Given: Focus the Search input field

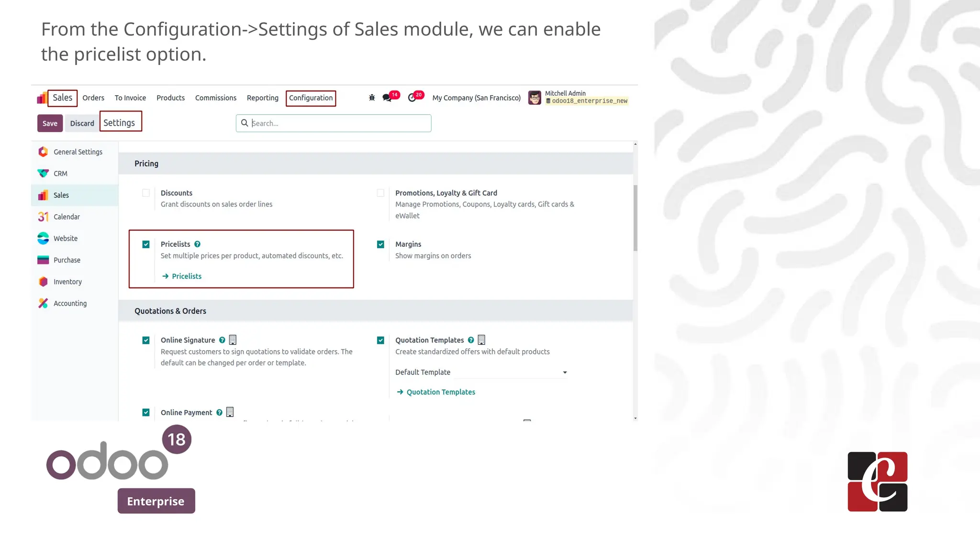Looking at the screenshot, I should 334,123.
